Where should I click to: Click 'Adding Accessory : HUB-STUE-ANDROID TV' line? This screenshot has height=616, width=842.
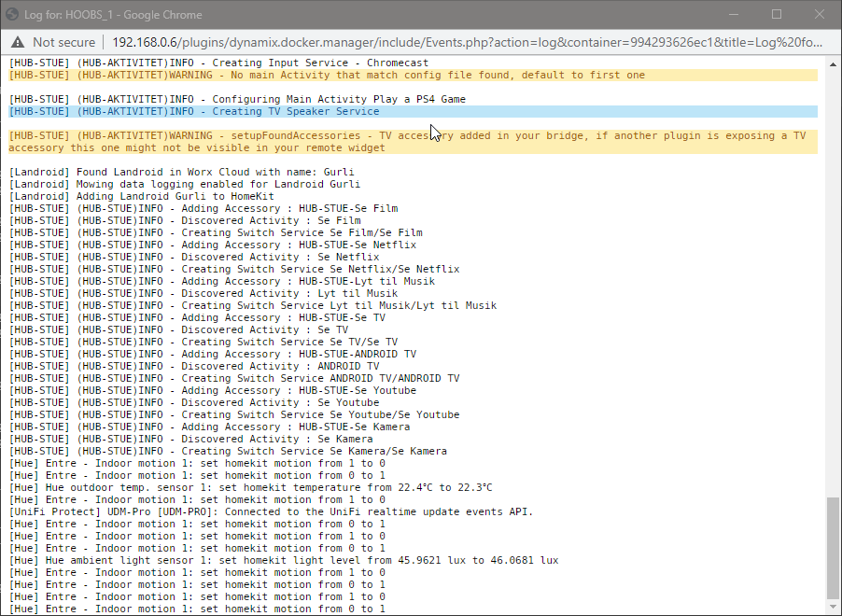tap(213, 355)
